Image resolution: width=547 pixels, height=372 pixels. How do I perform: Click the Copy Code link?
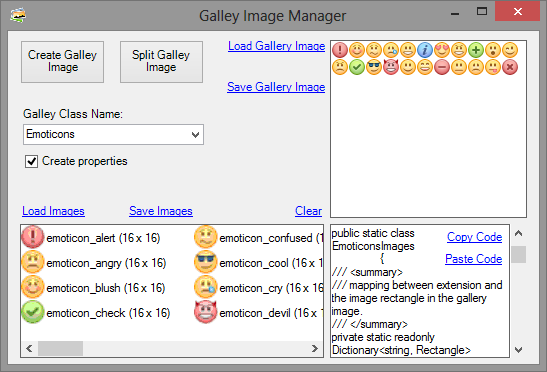pyautogui.click(x=474, y=237)
